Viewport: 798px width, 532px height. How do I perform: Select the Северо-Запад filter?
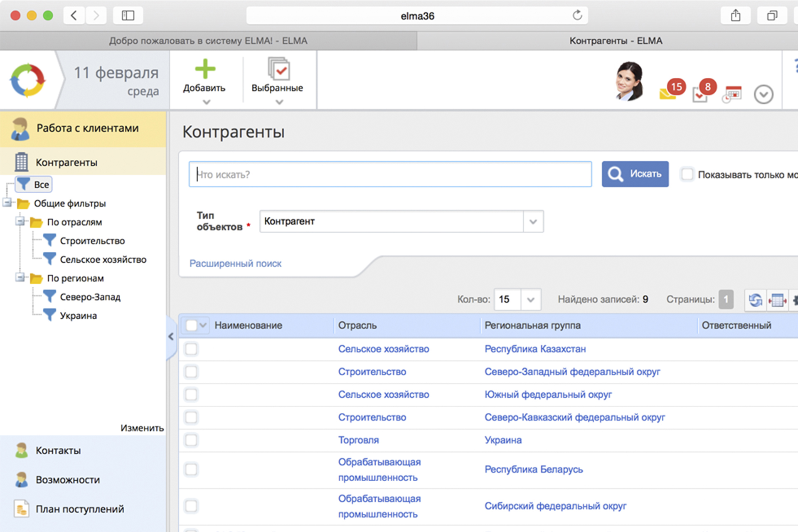pos(90,297)
